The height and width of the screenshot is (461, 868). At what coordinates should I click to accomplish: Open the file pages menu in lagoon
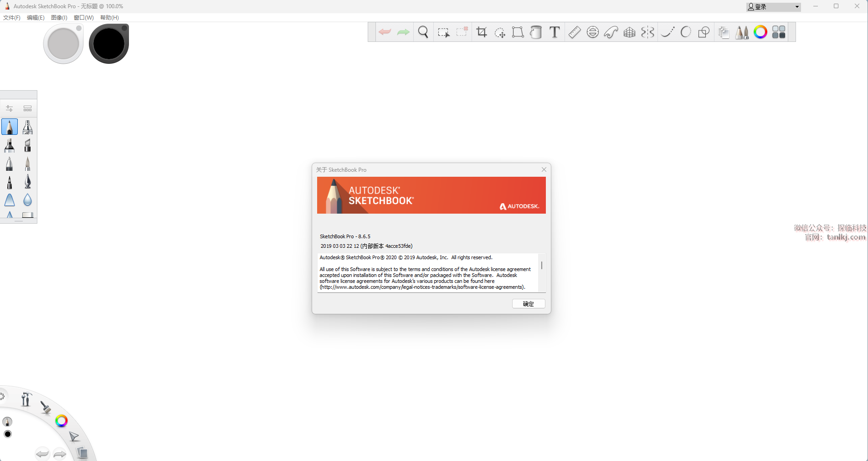tap(82, 453)
